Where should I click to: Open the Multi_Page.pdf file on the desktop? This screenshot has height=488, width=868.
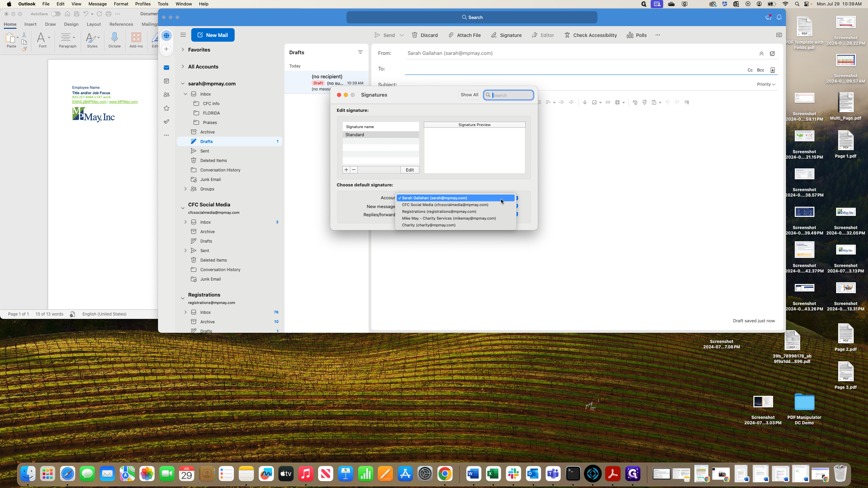tap(845, 106)
